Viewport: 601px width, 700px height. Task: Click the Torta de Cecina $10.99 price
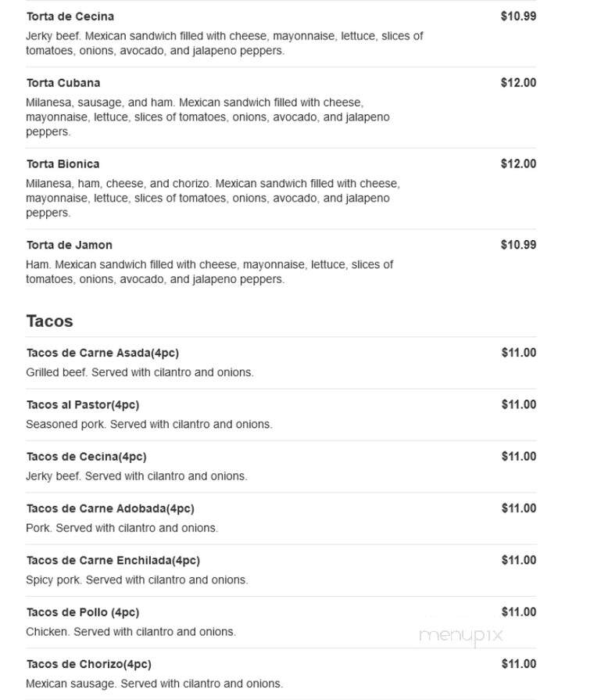point(518,16)
